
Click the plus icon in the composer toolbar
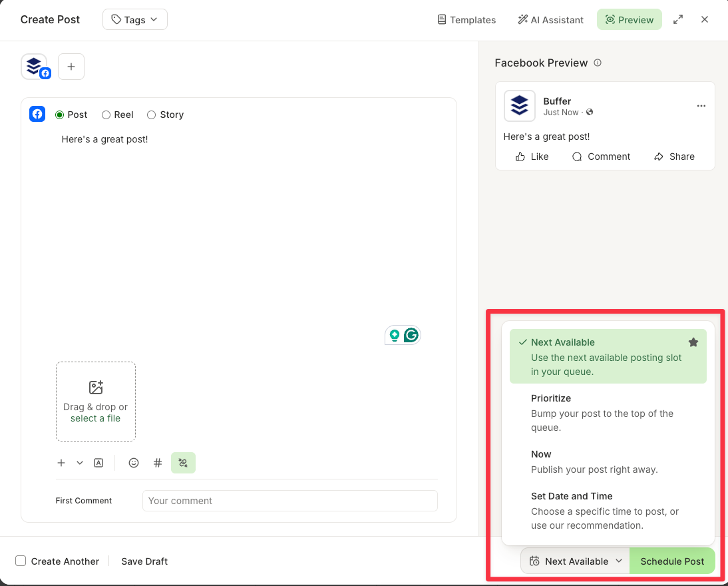[61, 463]
